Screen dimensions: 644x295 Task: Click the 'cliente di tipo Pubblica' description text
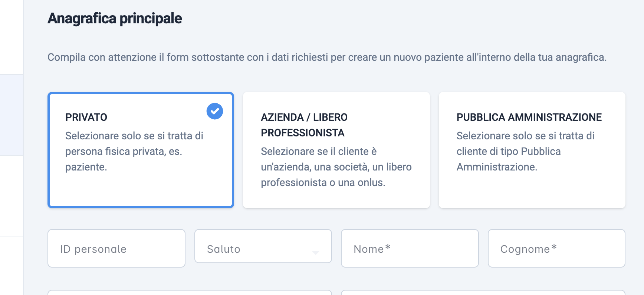click(509, 151)
